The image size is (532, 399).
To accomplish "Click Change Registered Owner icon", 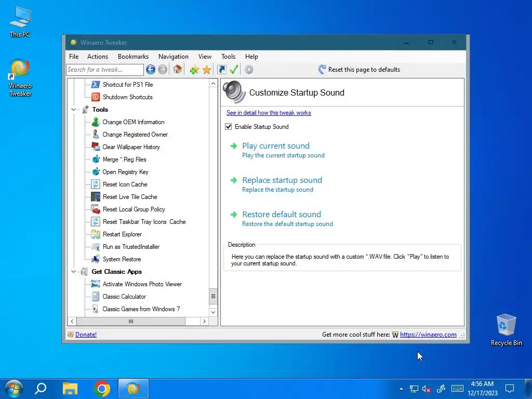I will pyautogui.click(x=96, y=135).
